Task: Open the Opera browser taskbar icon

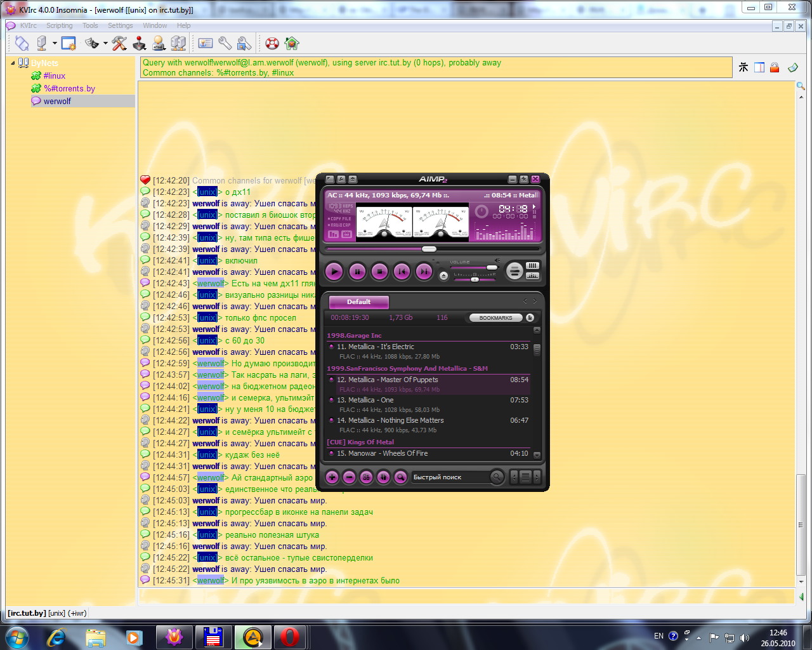Action: pos(291,637)
